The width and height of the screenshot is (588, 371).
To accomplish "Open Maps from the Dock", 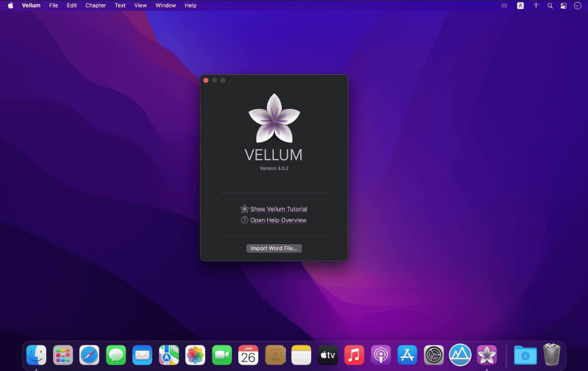I will 169,355.
